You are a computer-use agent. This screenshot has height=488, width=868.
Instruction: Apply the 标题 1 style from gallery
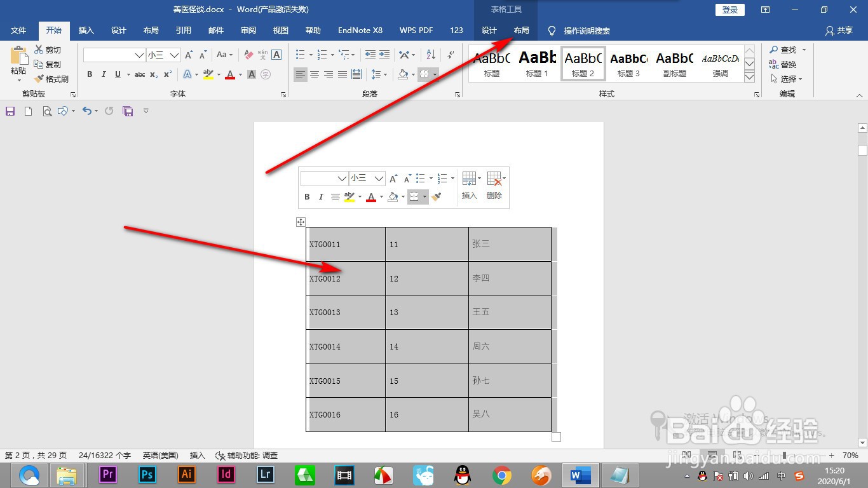click(x=537, y=64)
